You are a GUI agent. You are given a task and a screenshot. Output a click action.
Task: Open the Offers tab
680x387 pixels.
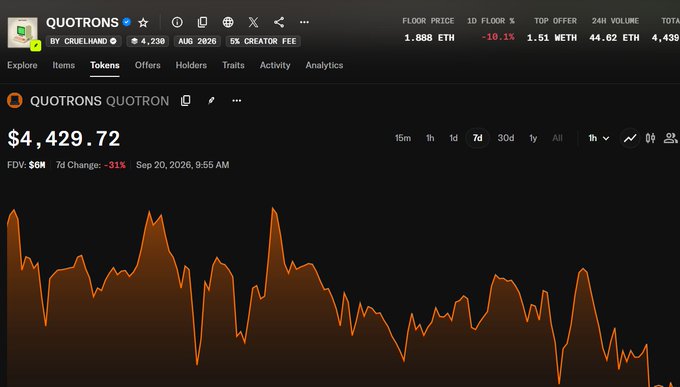(x=147, y=65)
